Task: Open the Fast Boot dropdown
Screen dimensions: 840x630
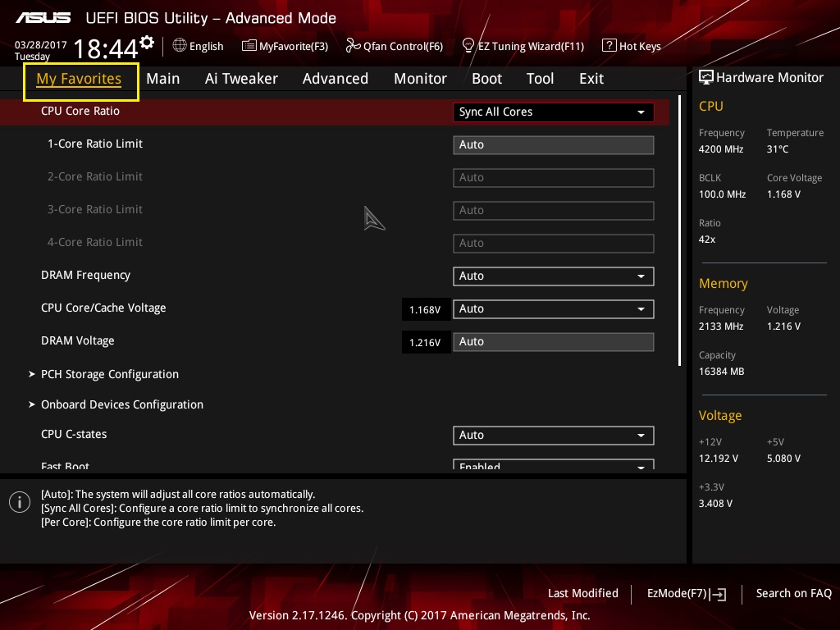Action: (554, 464)
